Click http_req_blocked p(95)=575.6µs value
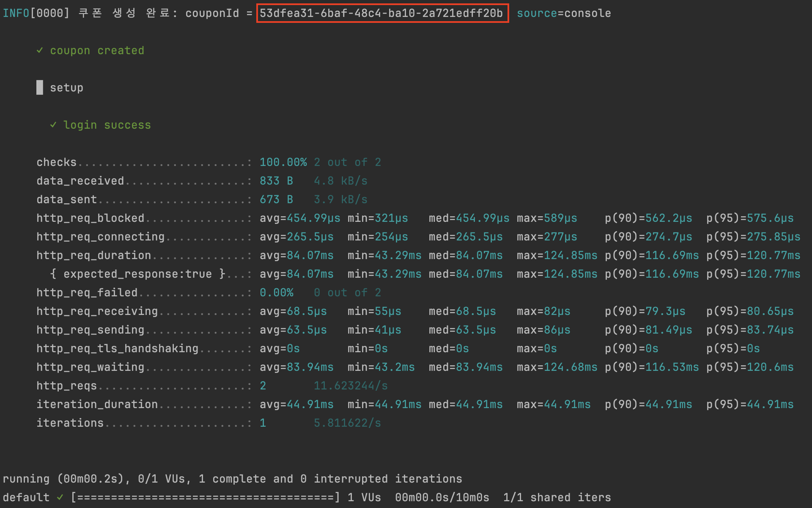Image resolution: width=812 pixels, height=508 pixels. tap(750, 218)
